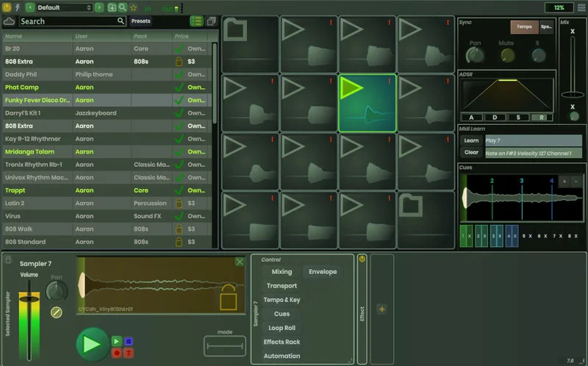Click the yellow padlock on the waveform
The height and width of the screenshot is (366, 588).
tap(229, 298)
